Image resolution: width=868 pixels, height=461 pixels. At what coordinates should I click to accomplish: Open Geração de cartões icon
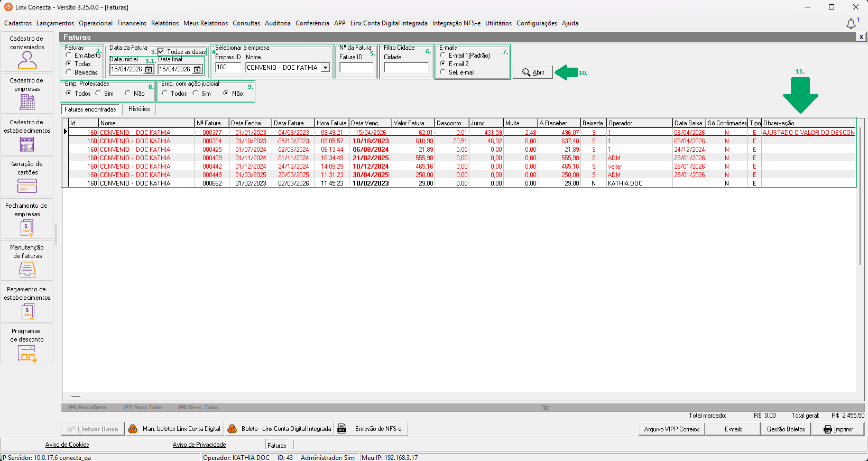[x=27, y=177]
